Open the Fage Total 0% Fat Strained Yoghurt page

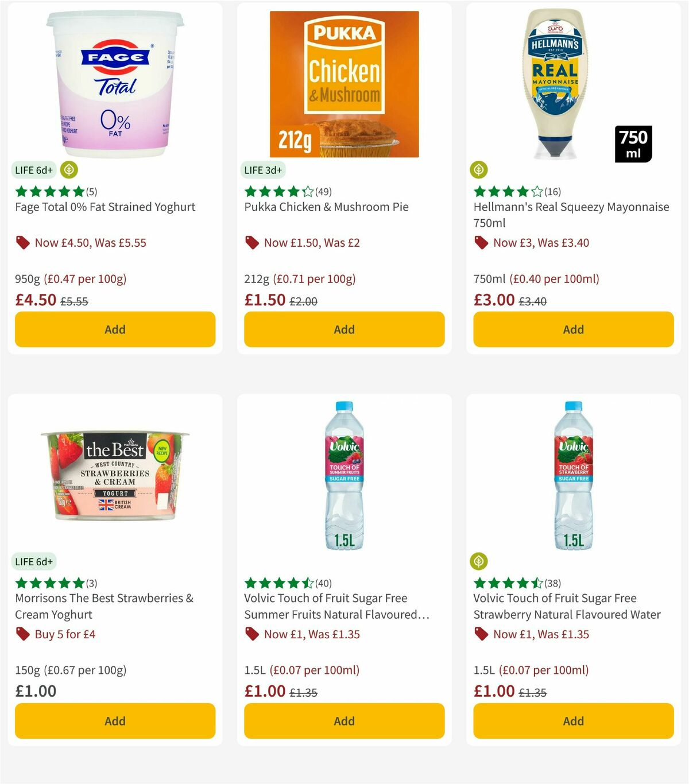tap(104, 207)
